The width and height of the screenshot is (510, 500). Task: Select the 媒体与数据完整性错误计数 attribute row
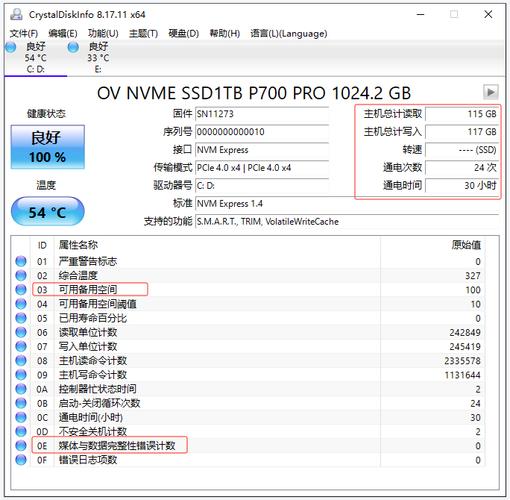pyautogui.click(x=249, y=445)
